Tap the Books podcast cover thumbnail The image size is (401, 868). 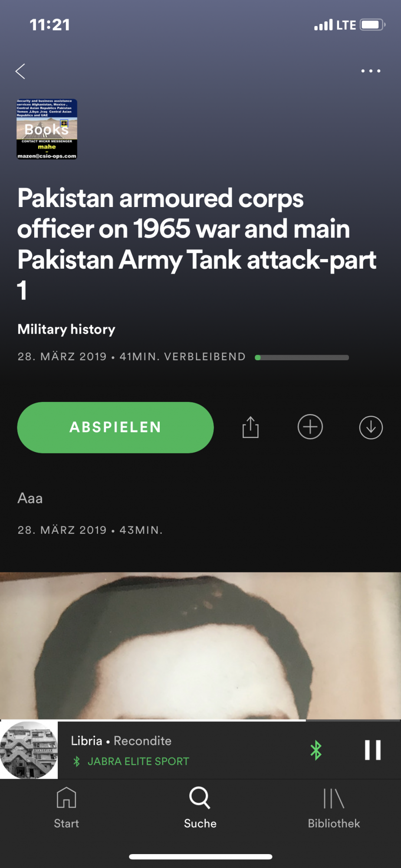[x=47, y=129]
